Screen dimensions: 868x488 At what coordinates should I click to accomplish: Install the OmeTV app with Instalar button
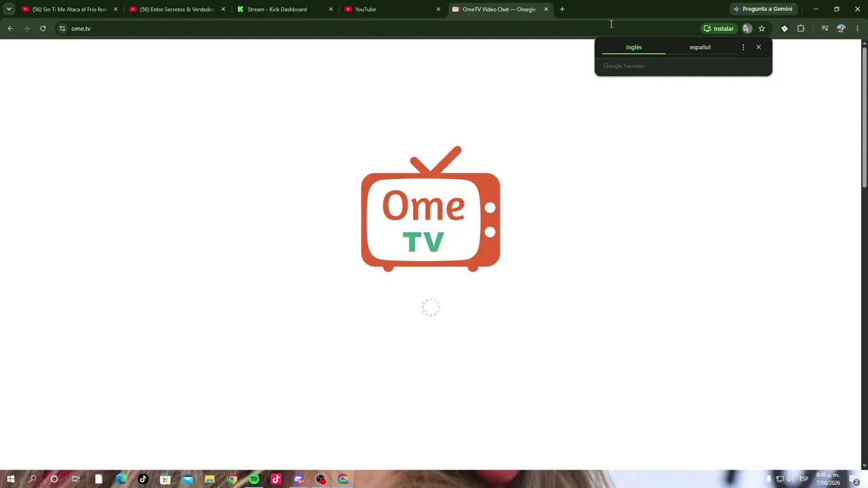click(x=719, y=28)
